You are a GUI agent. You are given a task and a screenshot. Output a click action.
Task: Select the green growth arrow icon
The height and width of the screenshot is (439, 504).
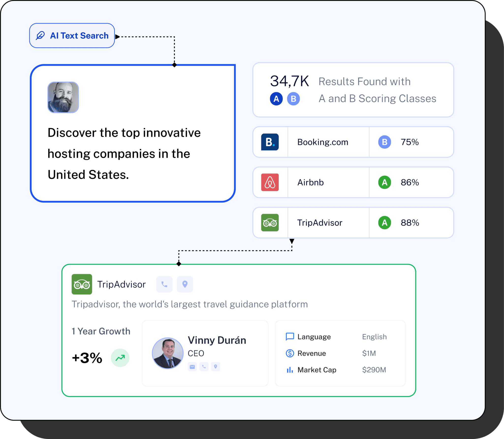[x=120, y=358]
